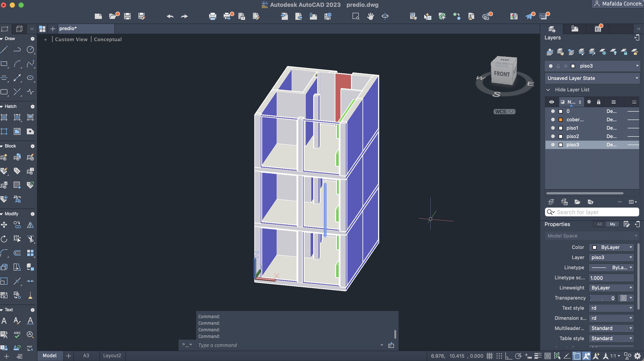Select the Rotate tool in Modify
This screenshot has height=361, width=644.
[4, 239]
